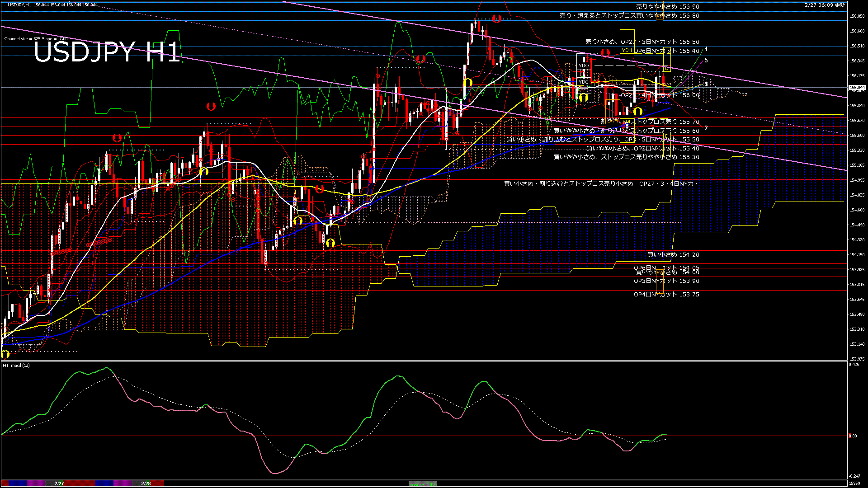Select the YDH yellow label marker
The width and height of the screenshot is (868, 488).
pos(627,51)
